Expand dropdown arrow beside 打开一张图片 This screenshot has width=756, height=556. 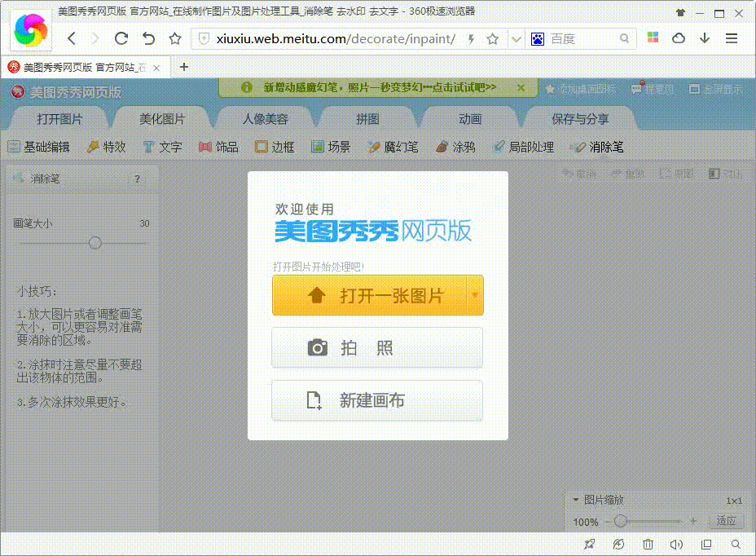pyautogui.click(x=475, y=295)
